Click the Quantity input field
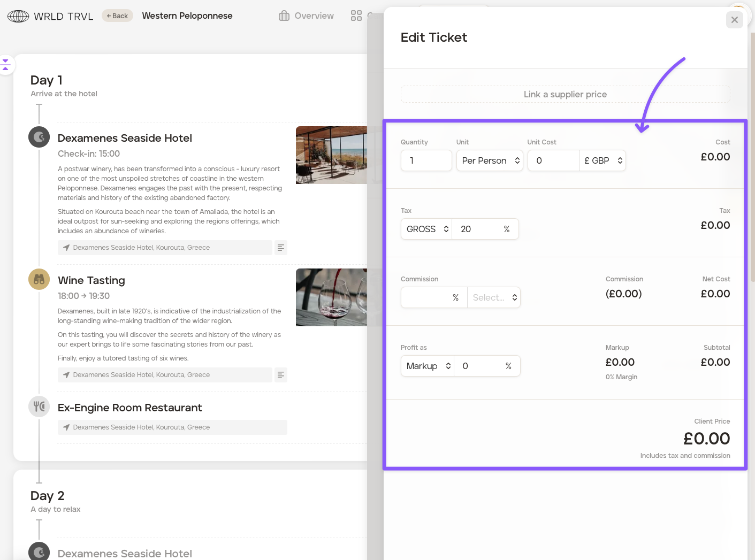This screenshot has width=755, height=560. (x=426, y=160)
